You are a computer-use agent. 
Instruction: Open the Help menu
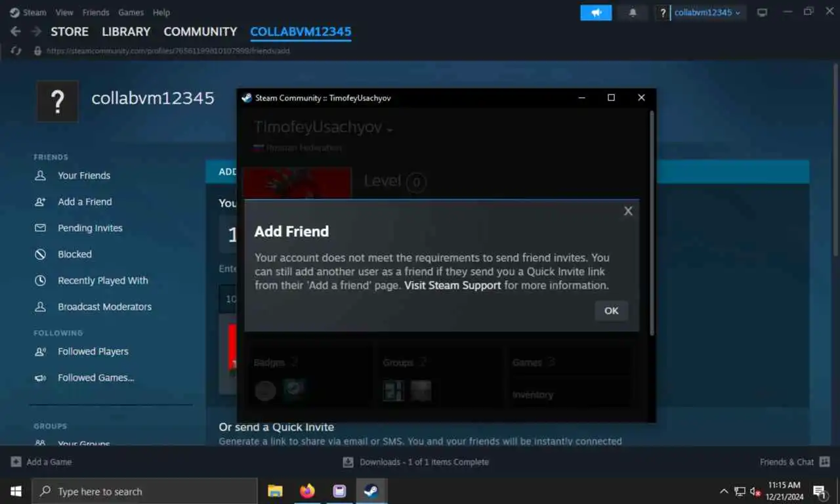(x=161, y=12)
